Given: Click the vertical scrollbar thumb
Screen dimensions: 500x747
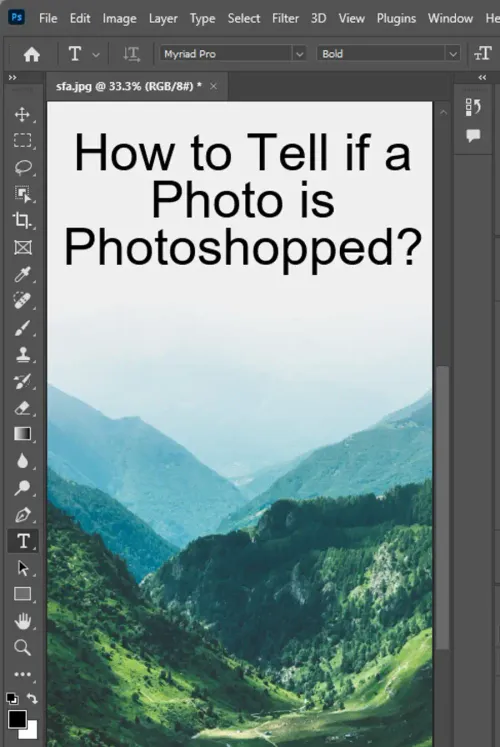Looking at the screenshot, I should click(442, 507).
